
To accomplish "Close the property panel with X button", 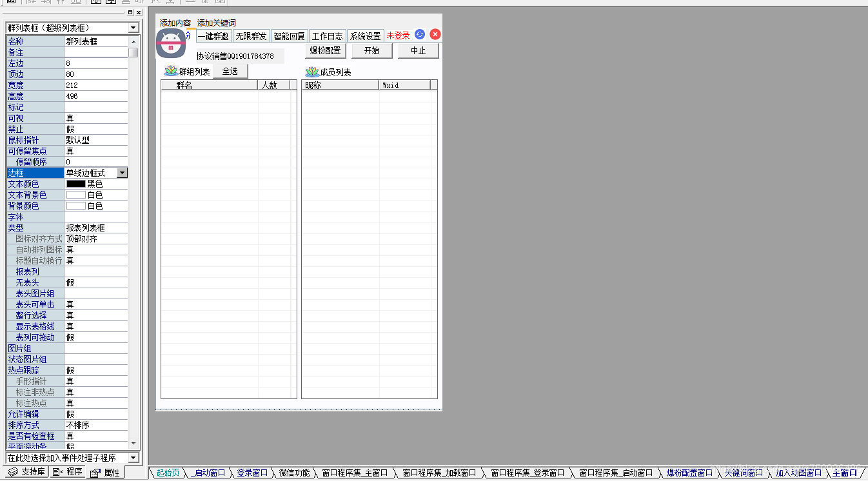I will 139,12.
